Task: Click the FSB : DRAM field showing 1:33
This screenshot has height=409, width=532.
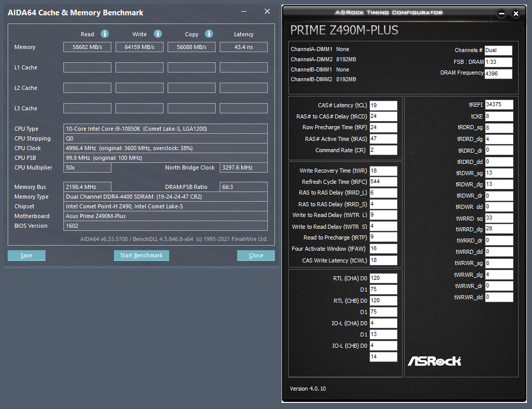Action: point(498,62)
